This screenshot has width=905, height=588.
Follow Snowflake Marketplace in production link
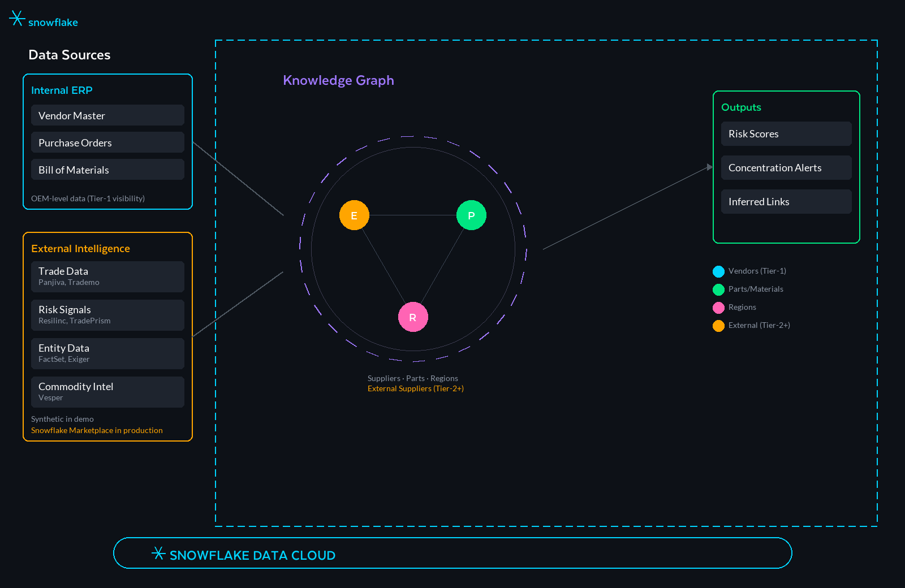point(97,430)
